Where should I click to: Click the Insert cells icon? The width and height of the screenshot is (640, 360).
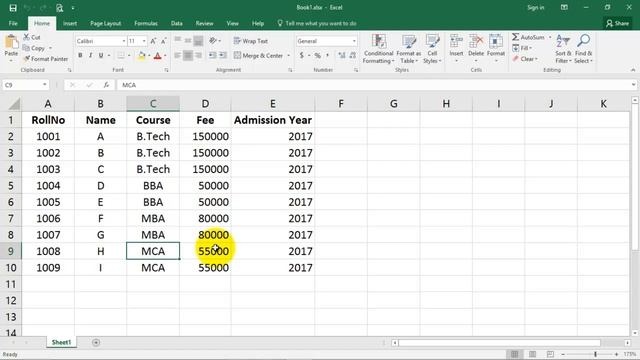pos(456,41)
